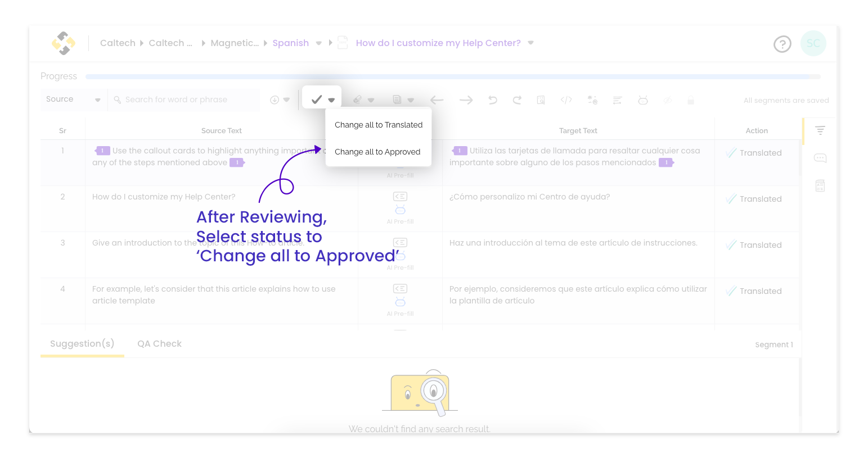Click copy-source icon in row 4

point(400,289)
